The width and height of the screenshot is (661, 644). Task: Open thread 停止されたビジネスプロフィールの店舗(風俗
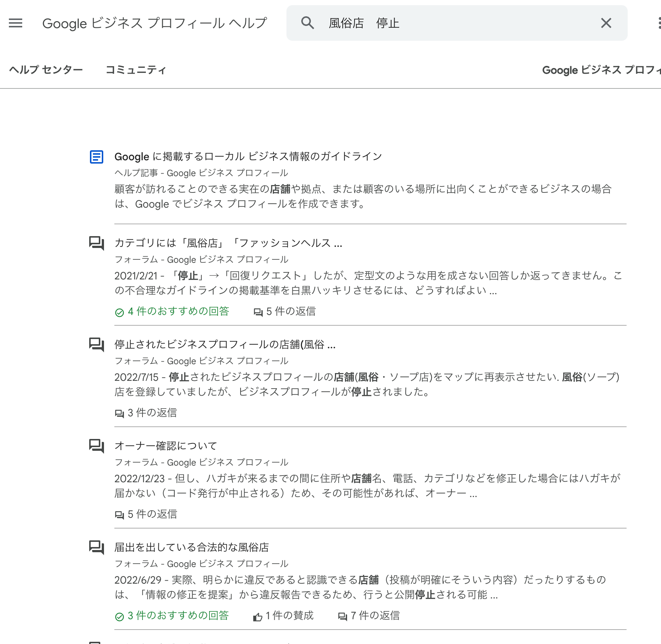click(224, 345)
